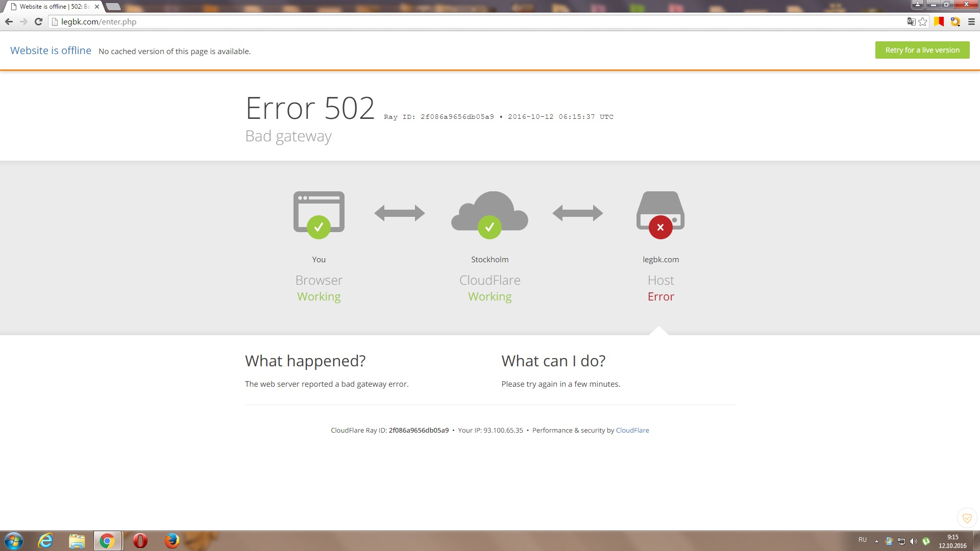Screen dimensions: 980x551
Task: Open a new tab button
Action: [x=113, y=7]
